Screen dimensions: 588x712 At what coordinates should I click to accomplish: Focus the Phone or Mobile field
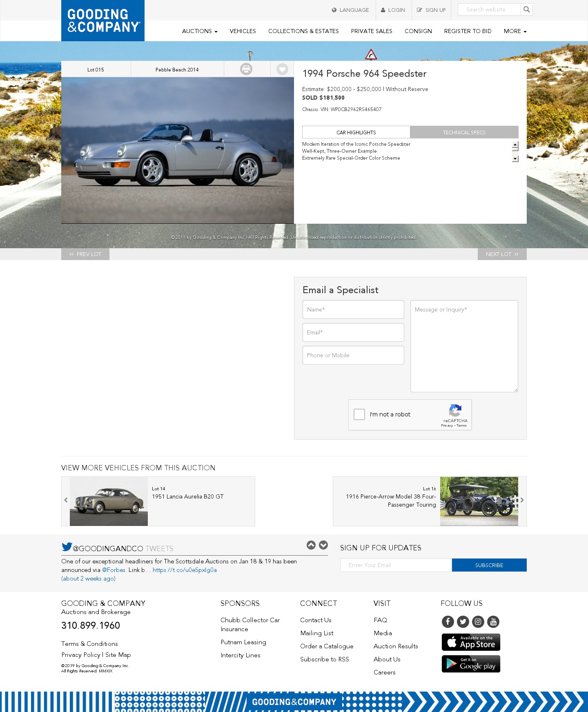coord(353,355)
